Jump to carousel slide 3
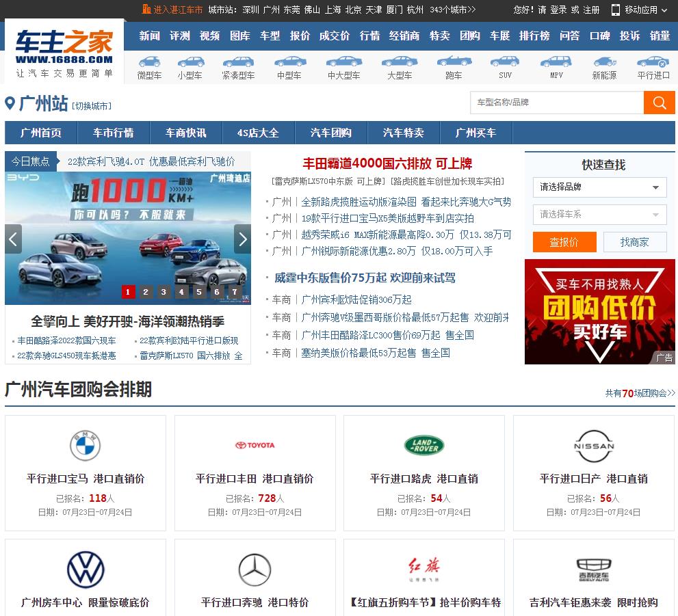 pyautogui.click(x=164, y=292)
